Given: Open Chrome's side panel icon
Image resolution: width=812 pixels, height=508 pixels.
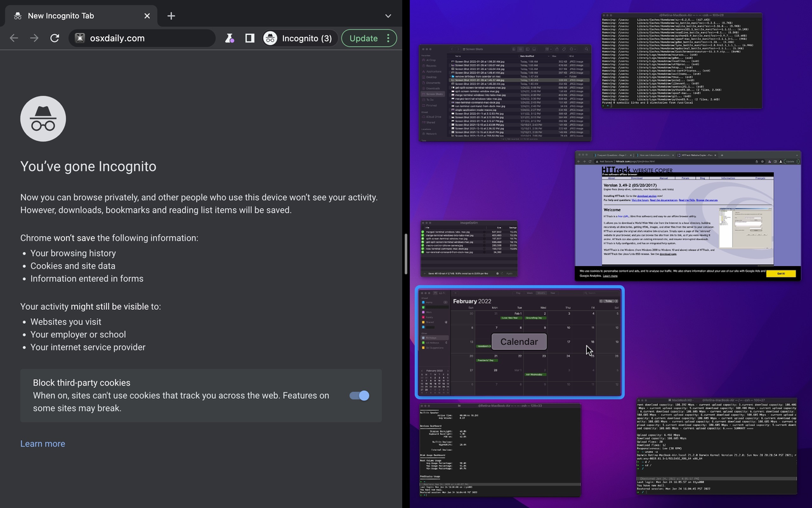Looking at the screenshot, I should tap(249, 38).
